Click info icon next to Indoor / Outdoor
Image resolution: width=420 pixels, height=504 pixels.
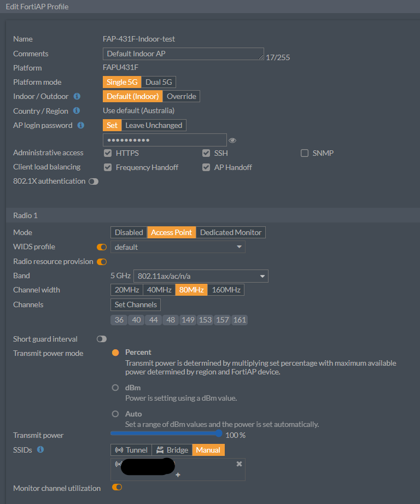point(77,96)
